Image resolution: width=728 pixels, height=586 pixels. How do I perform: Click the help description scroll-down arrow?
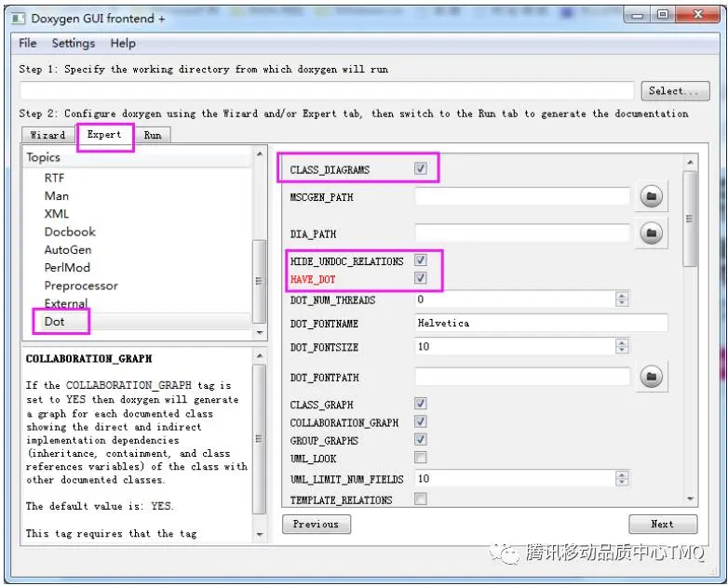click(x=260, y=535)
